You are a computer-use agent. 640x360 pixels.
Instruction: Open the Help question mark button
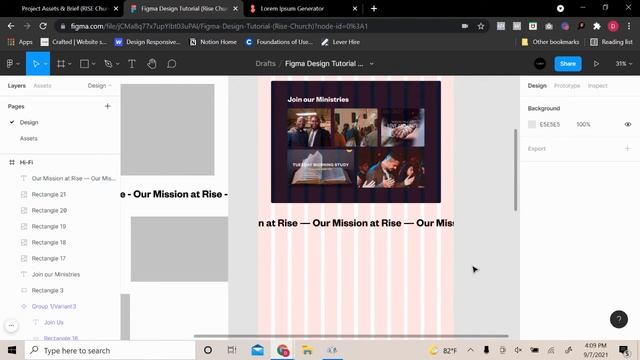[619, 319]
